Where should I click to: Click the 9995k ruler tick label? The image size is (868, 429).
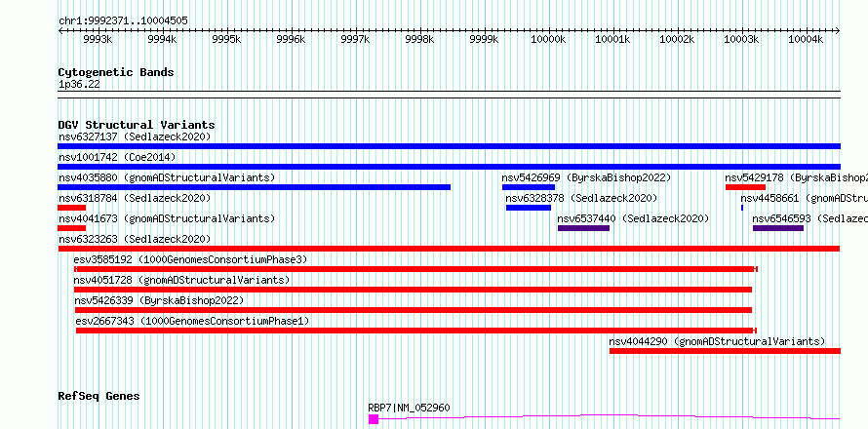click(x=227, y=39)
